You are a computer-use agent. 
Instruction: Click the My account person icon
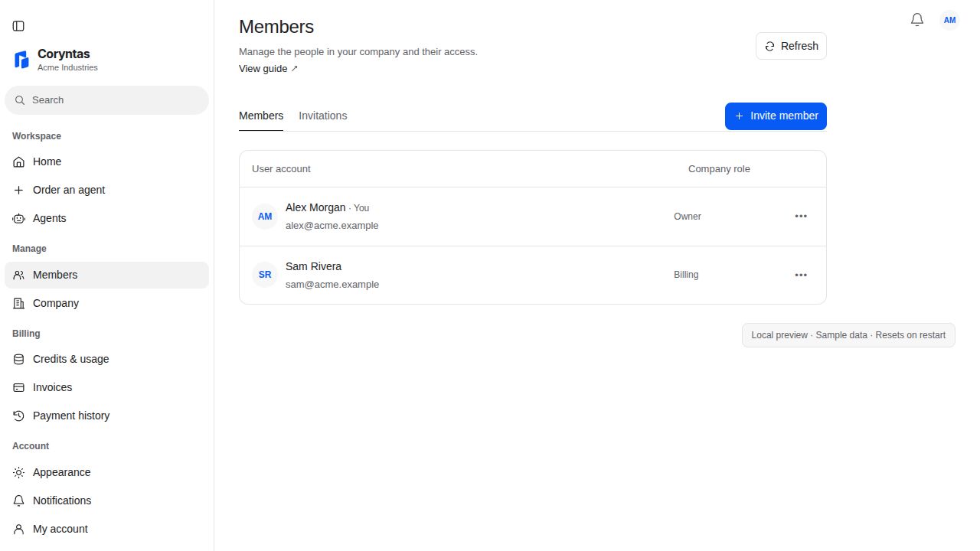[x=19, y=530]
